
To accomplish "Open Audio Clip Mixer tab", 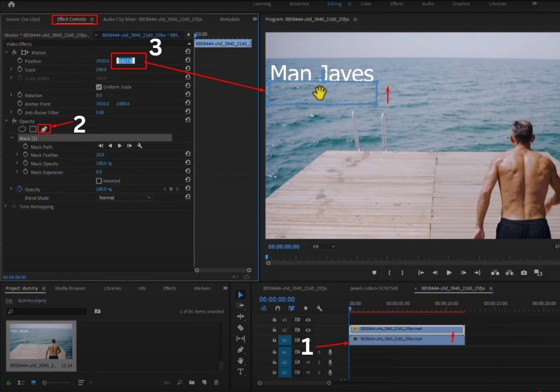I will pos(152,19).
